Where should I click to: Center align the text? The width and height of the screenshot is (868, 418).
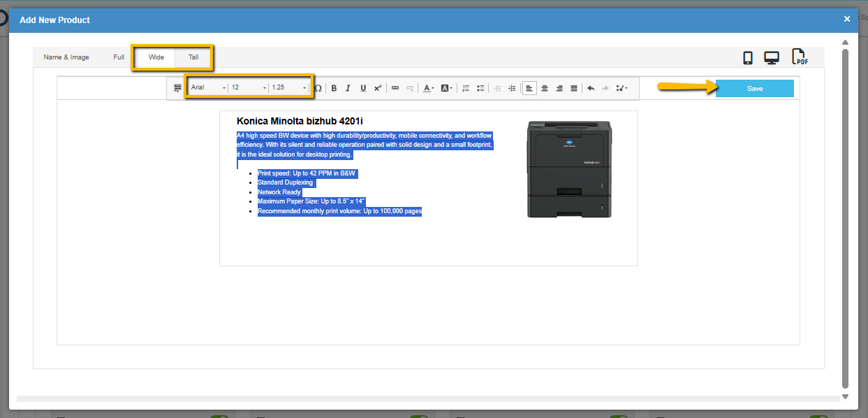click(545, 88)
